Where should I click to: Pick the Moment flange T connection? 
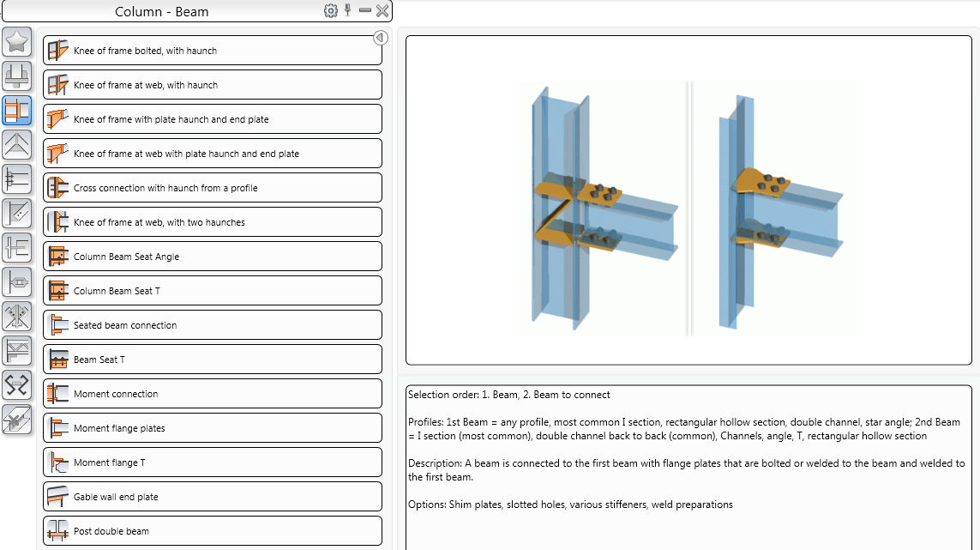click(x=213, y=462)
